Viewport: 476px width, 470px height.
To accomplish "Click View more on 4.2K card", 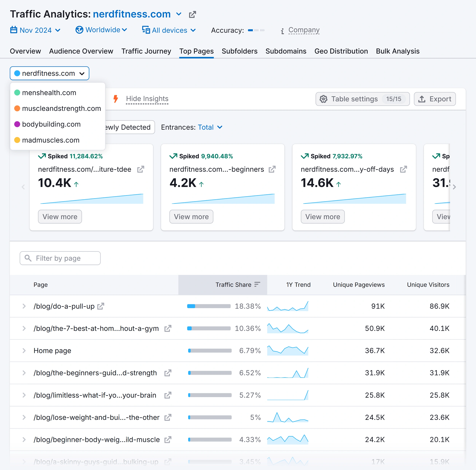I will point(191,216).
